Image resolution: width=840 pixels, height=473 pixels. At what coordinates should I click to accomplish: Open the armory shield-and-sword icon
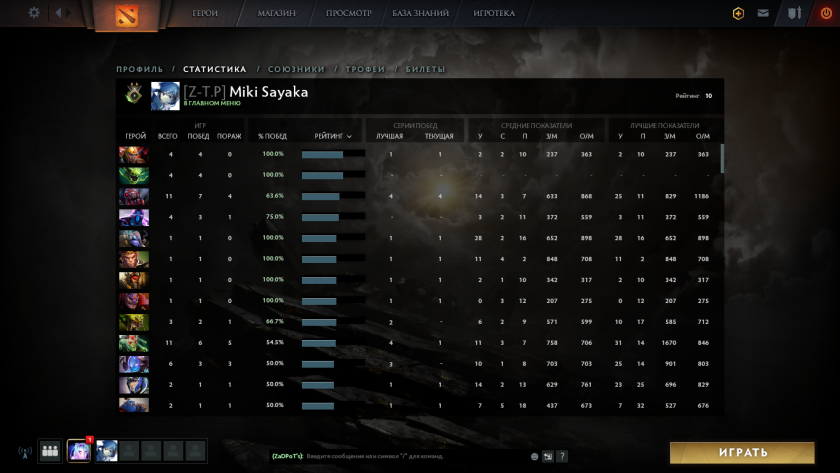pos(794,13)
